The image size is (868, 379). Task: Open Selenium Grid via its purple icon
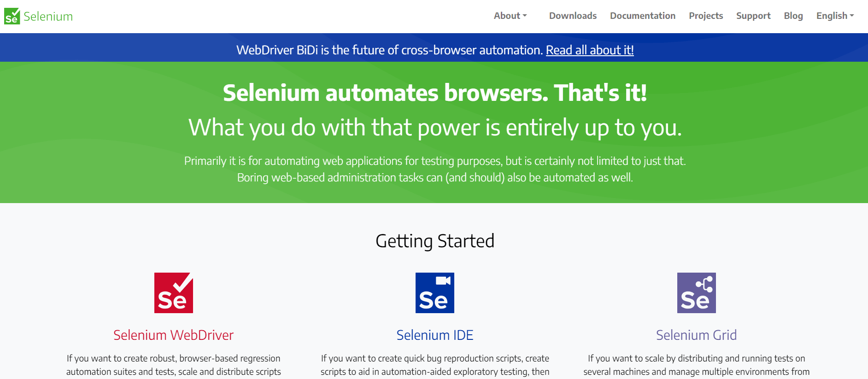coord(696,292)
